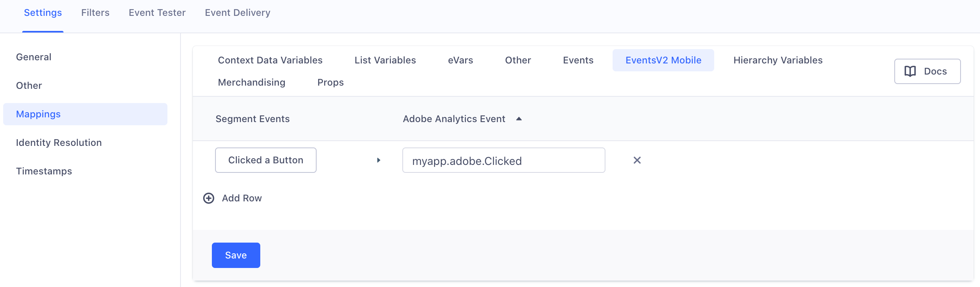Select Mappings in the sidebar
Image resolution: width=980 pixels, height=287 pixels.
[38, 114]
